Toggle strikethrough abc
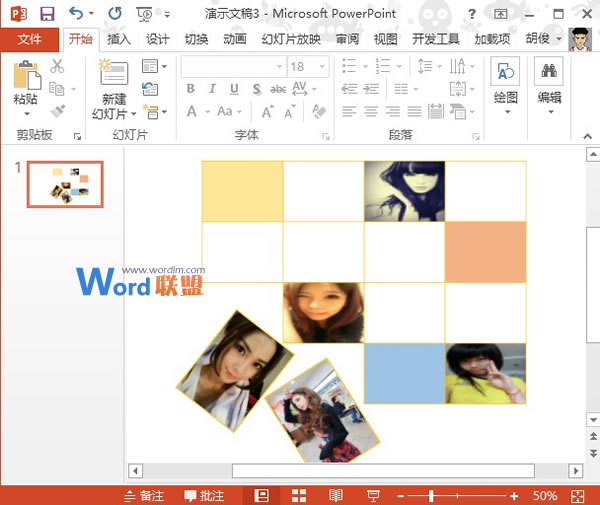The image size is (600, 505). point(278,89)
